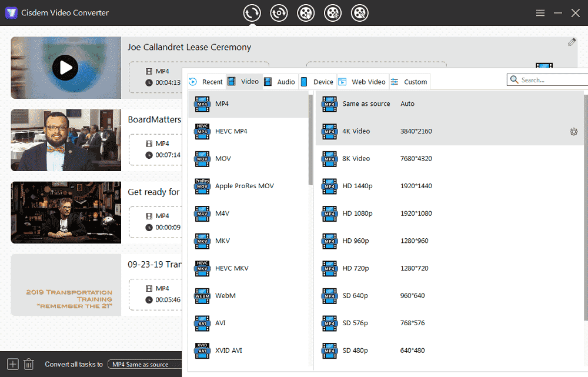Open the hamburger menu
Screen dimensions: 588x377
[x=540, y=13]
